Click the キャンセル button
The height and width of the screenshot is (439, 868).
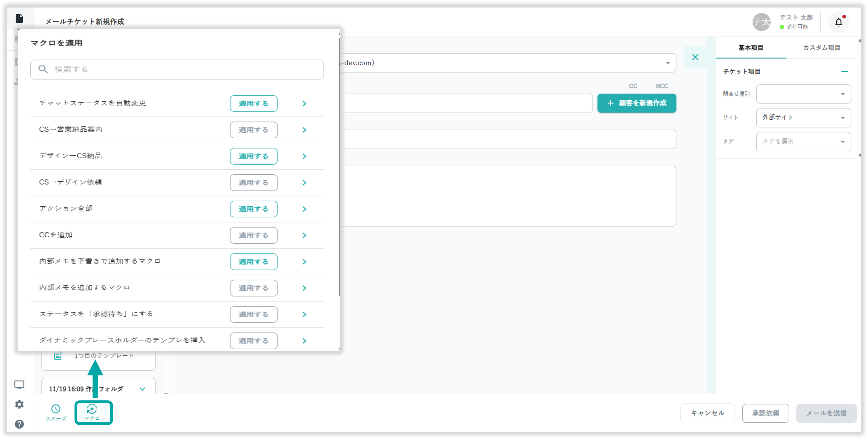(707, 413)
